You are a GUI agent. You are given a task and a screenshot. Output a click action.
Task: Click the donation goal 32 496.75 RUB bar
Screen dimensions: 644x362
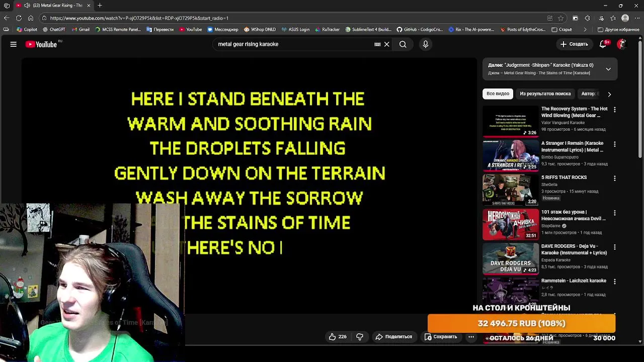(x=522, y=323)
